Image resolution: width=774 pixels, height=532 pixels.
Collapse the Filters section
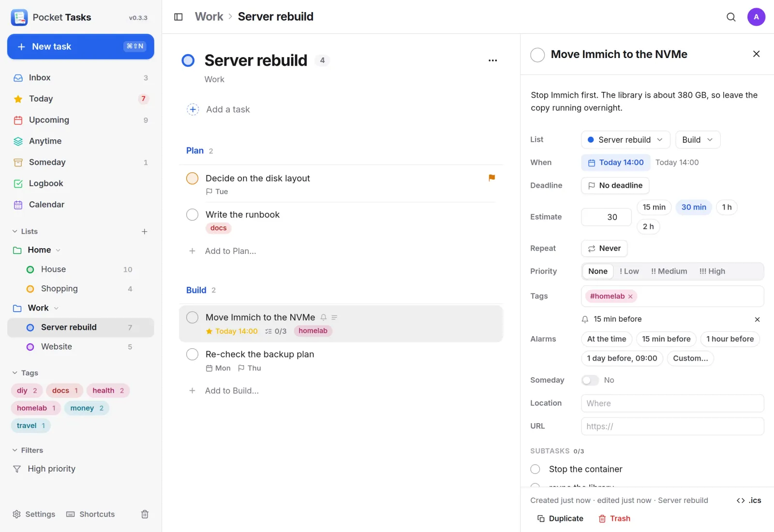tap(28, 450)
